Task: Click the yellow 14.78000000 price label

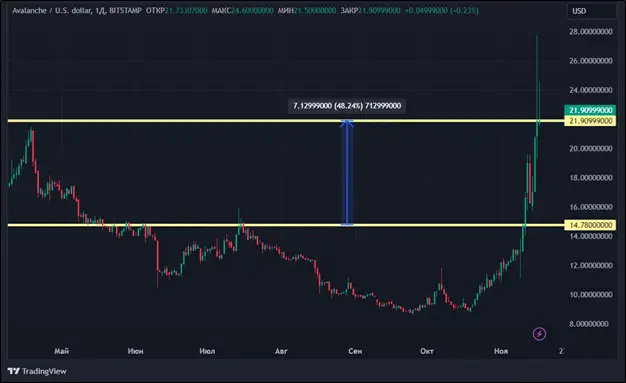Action: coord(590,225)
